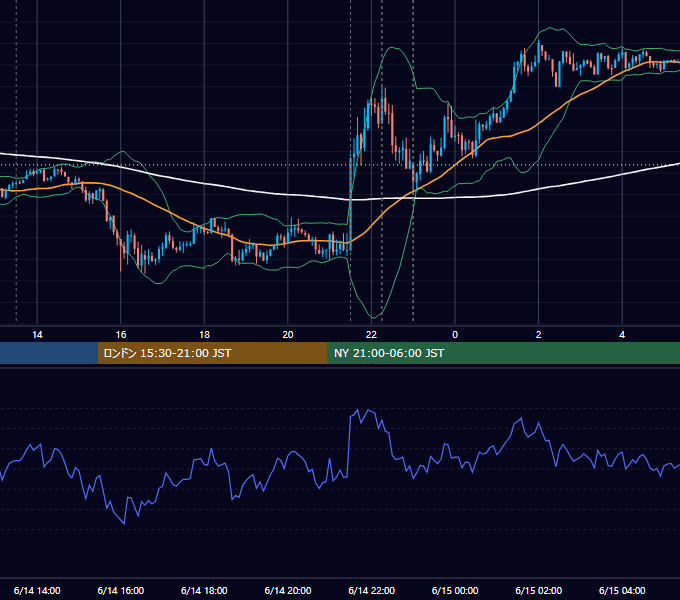Screen dimensions: 680x600
Task: Click the 6/15 00:00 date label
Action: tap(455, 590)
